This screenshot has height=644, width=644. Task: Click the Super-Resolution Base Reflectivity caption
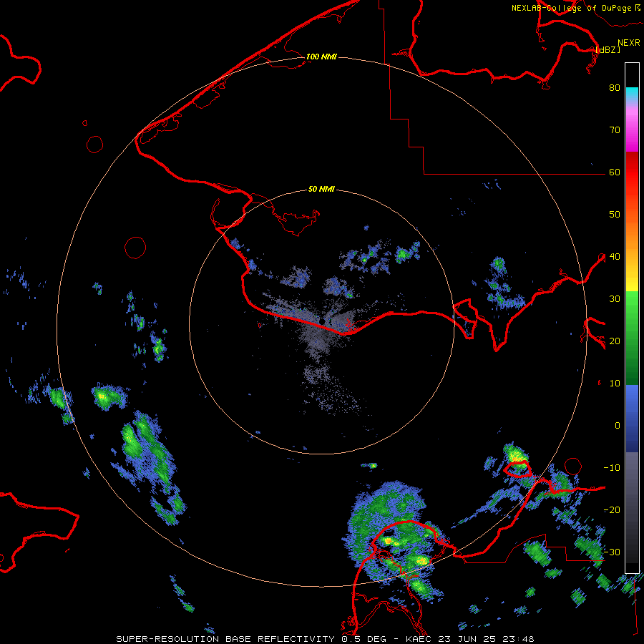(x=325, y=639)
